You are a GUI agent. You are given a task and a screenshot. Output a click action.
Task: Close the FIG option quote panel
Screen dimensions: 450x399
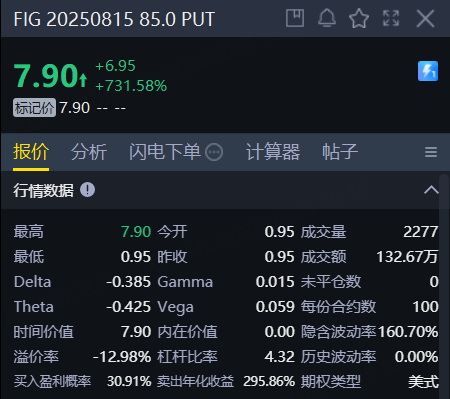(x=426, y=18)
